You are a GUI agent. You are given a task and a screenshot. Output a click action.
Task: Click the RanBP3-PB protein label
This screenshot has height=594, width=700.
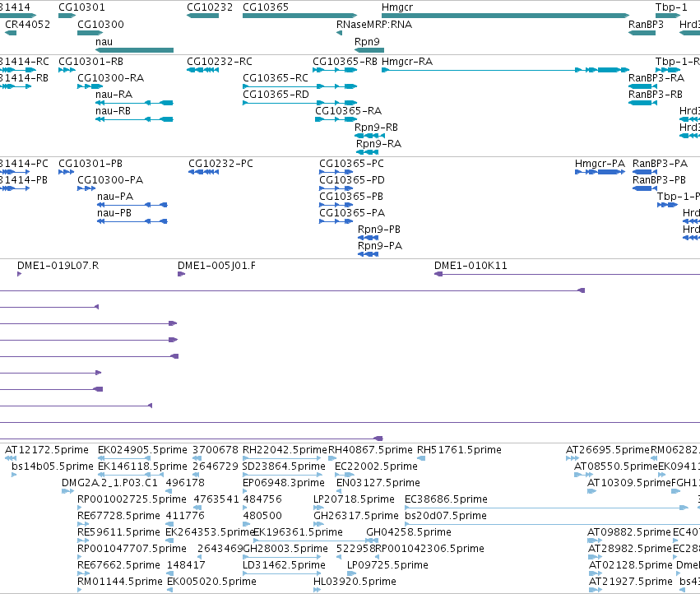coord(660,180)
